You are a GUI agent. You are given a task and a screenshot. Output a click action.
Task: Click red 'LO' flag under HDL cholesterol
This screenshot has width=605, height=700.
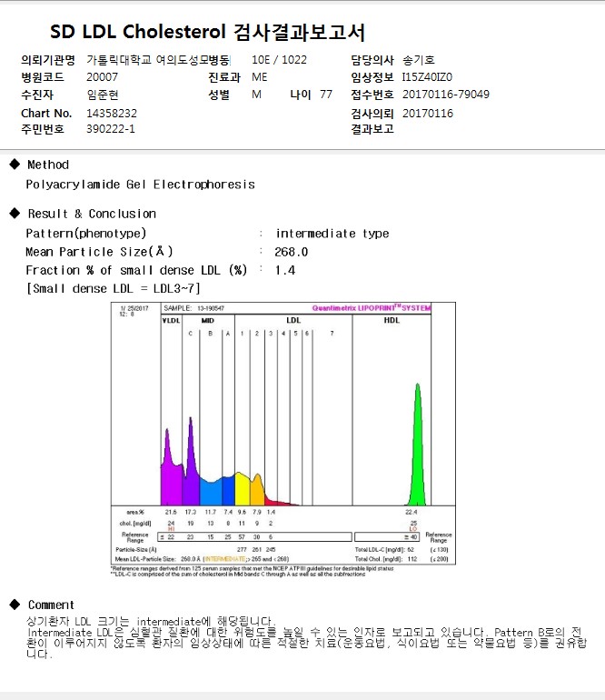click(x=413, y=528)
